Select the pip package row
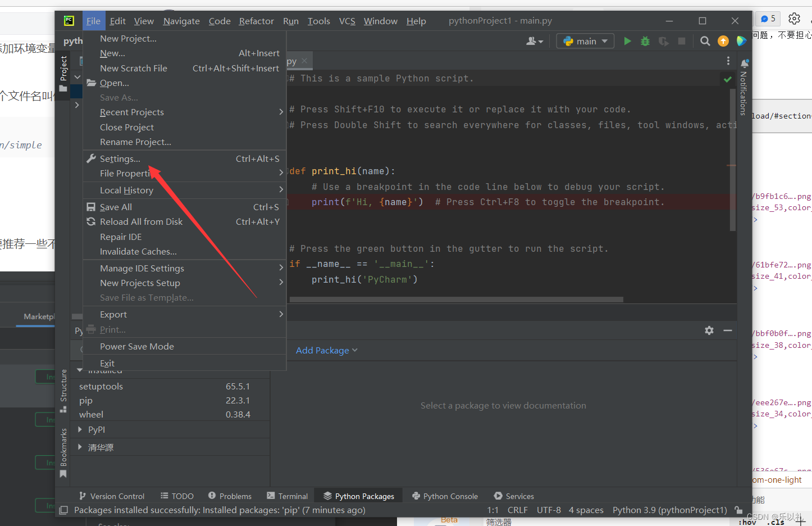This screenshot has height=526, width=812. (170, 400)
